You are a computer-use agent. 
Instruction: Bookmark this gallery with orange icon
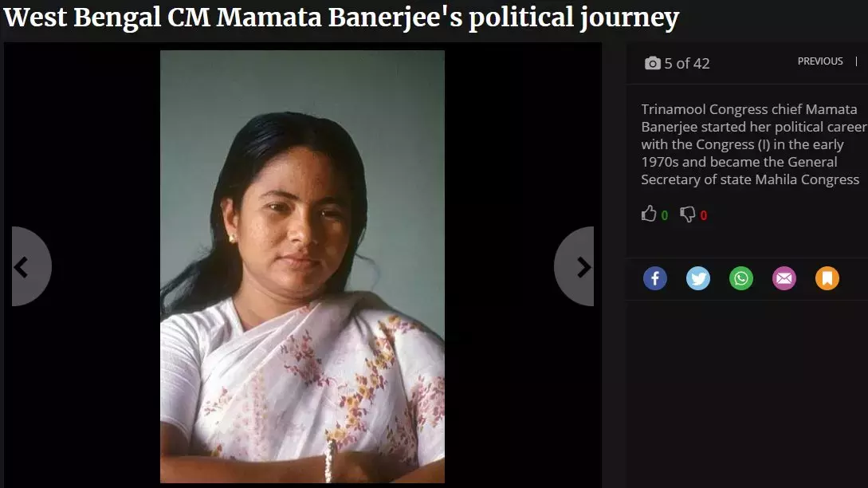pyautogui.click(x=827, y=278)
